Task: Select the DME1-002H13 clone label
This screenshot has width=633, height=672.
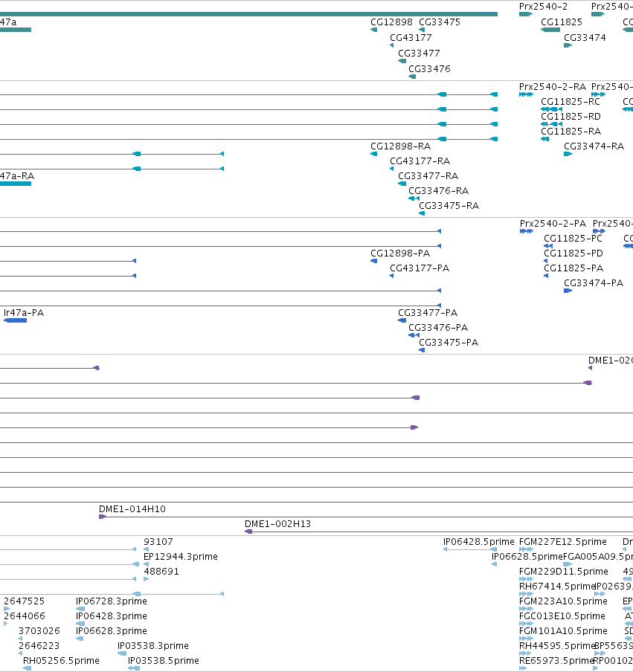Action: click(277, 524)
